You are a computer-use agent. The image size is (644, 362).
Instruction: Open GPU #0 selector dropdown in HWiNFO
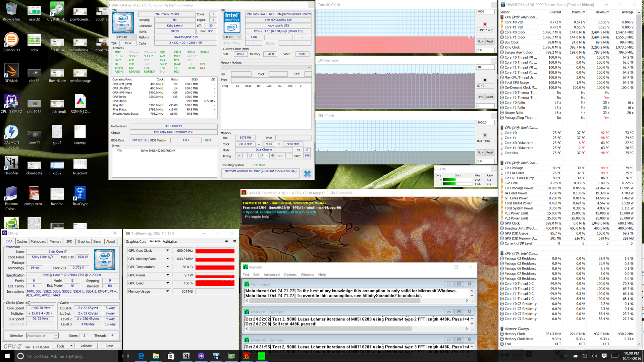coord(232,37)
